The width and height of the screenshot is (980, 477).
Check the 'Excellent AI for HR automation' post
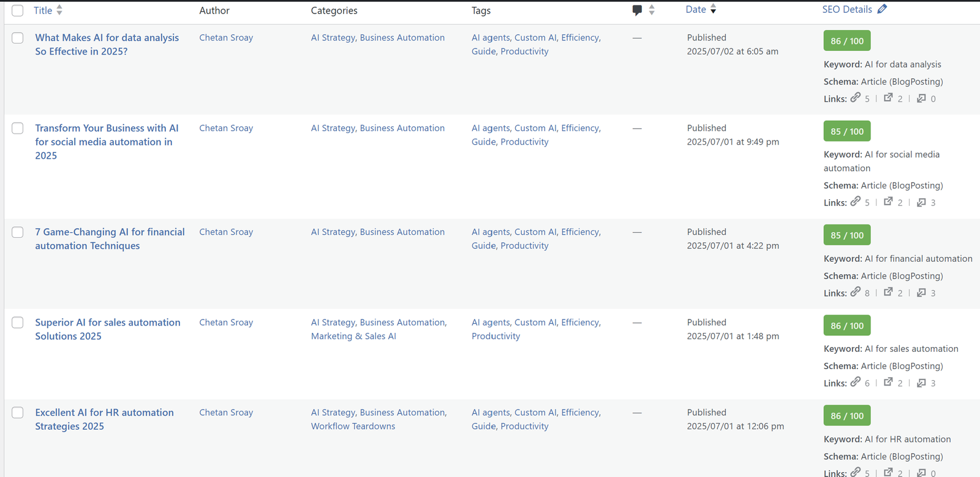[x=18, y=413]
